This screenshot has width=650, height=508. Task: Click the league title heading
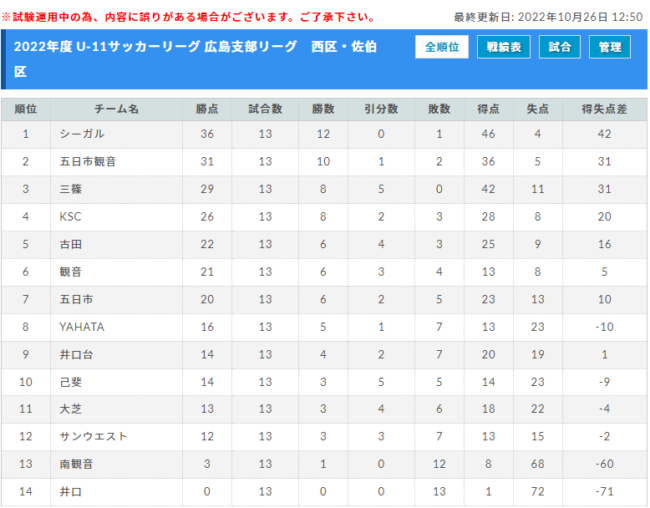coord(195,59)
